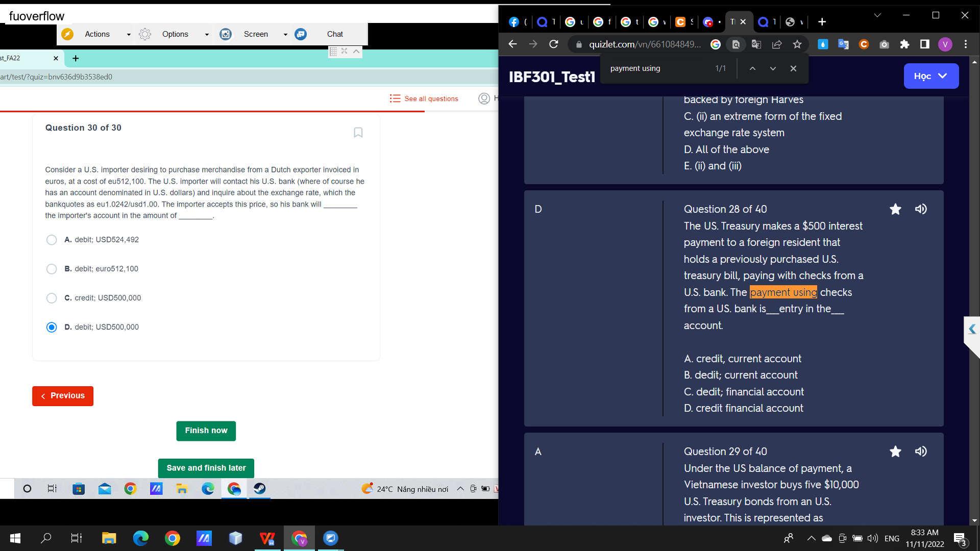The height and width of the screenshot is (551, 980).
Task: Close the active Quizlet tab
Action: (743, 22)
